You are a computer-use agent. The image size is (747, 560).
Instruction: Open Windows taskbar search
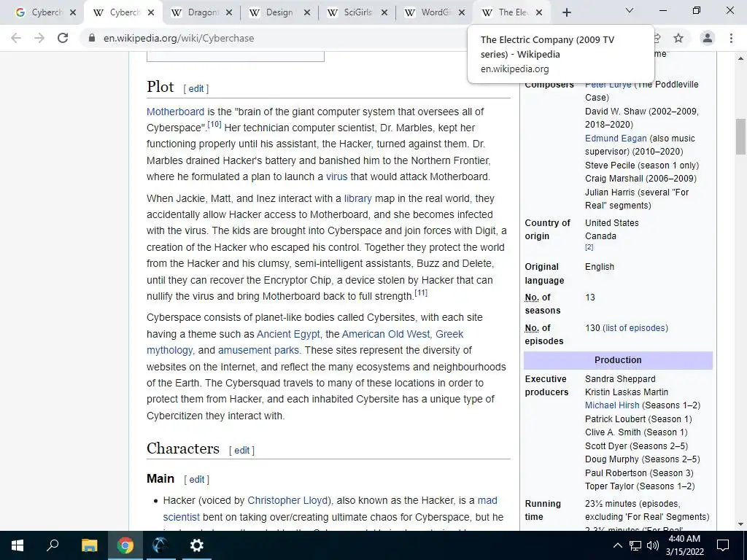point(53,545)
